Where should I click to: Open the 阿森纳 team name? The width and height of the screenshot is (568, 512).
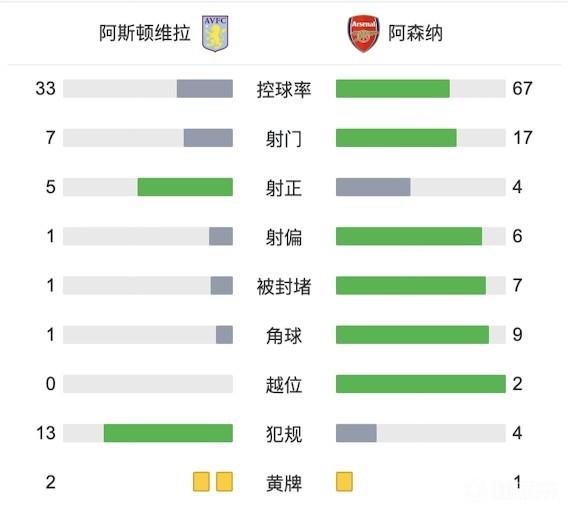(415, 33)
